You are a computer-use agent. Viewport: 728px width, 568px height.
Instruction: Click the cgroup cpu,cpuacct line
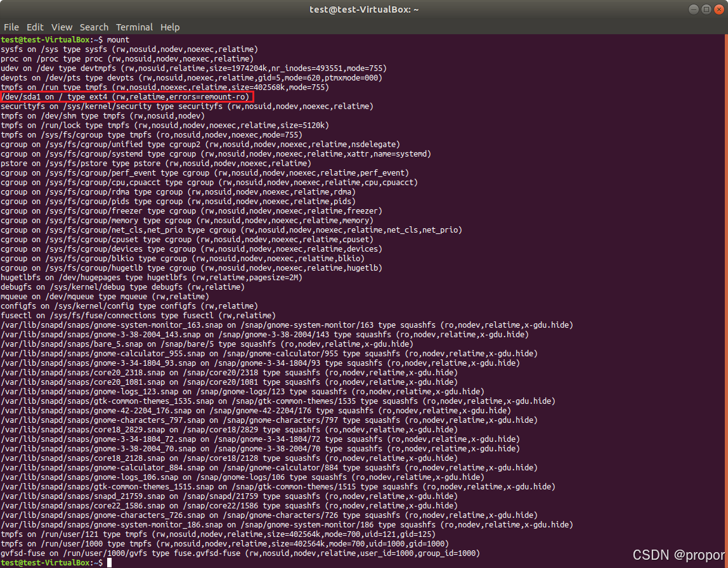[x=209, y=183]
